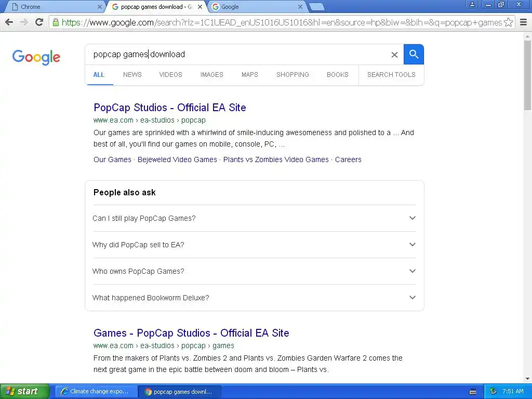This screenshot has height=399, width=532.
Task: Open the 'Bejeweled Video Games' sitelink
Action: pyautogui.click(x=177, y=159)
